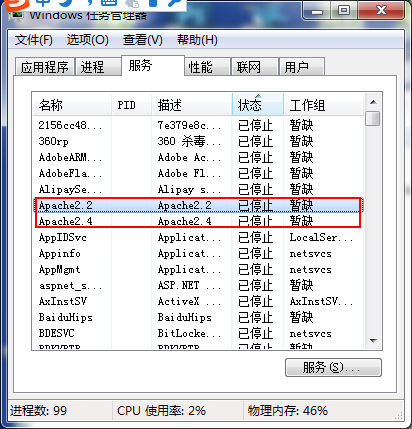Image resolution: width=412 pixels, height=429 pixels.
Task: Sort services by the 状态 column header
Action: point(258,105)
